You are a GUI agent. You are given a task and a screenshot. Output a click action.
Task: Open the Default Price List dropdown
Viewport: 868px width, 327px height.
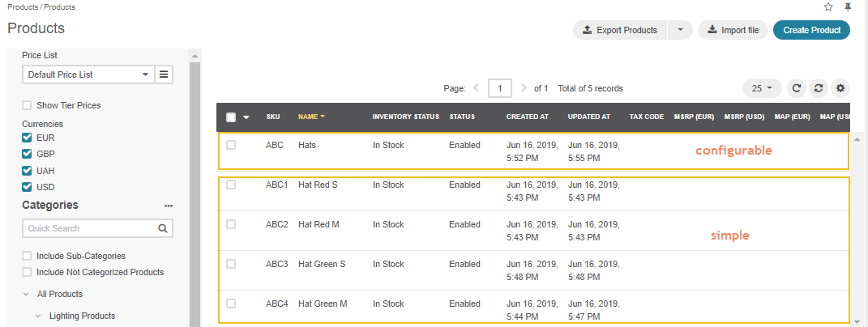pyautogui.click(x=88, y=74)
